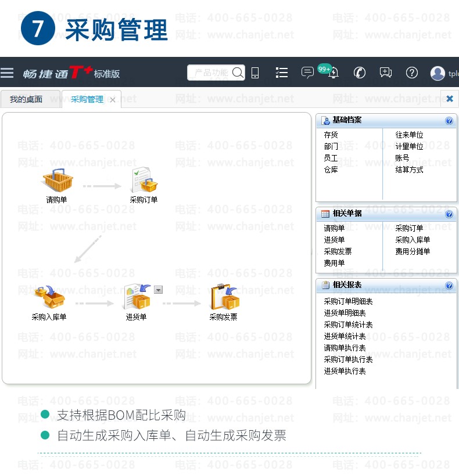Open the 进货单统计表 report
Viewport: 459px width, 476px height.
[345, 336]
